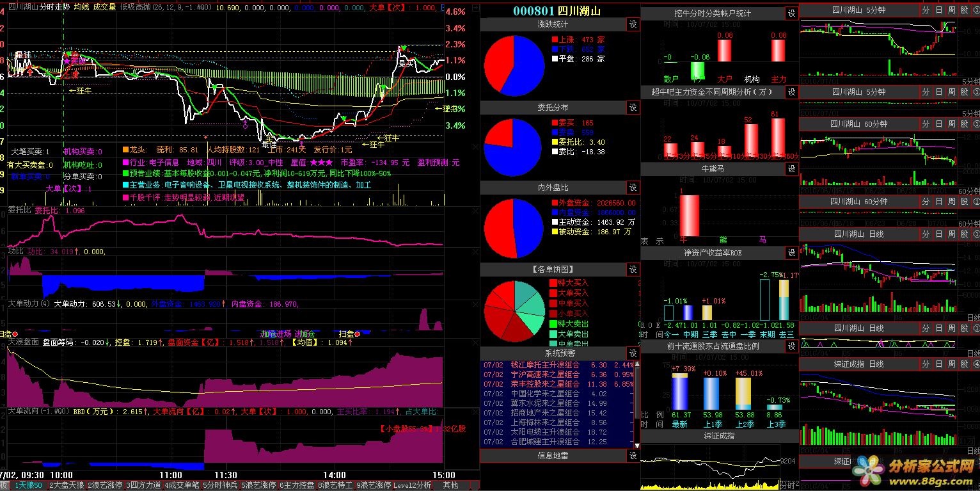Select 中国化学来之星组合 alert row

557,394
